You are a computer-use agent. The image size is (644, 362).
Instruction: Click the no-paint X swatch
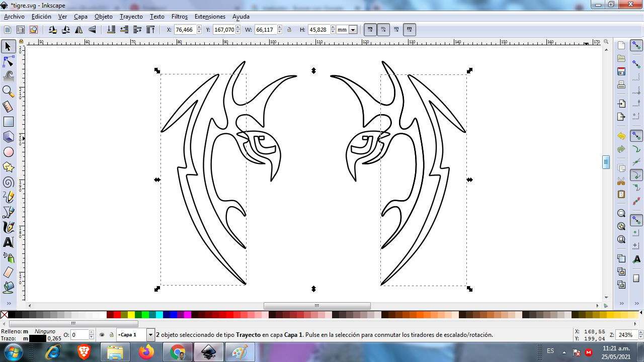click(x=4, y=315)
